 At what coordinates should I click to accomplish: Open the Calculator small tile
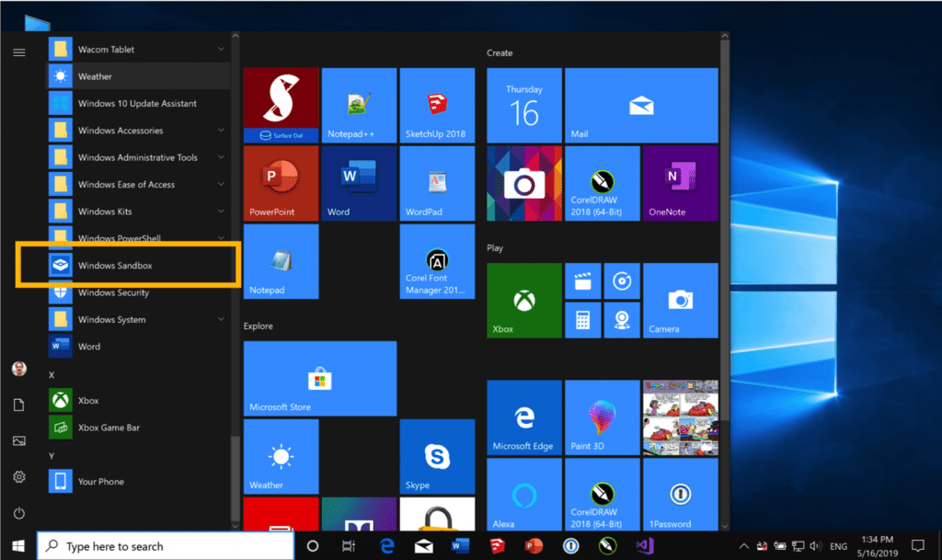(582, 320)
